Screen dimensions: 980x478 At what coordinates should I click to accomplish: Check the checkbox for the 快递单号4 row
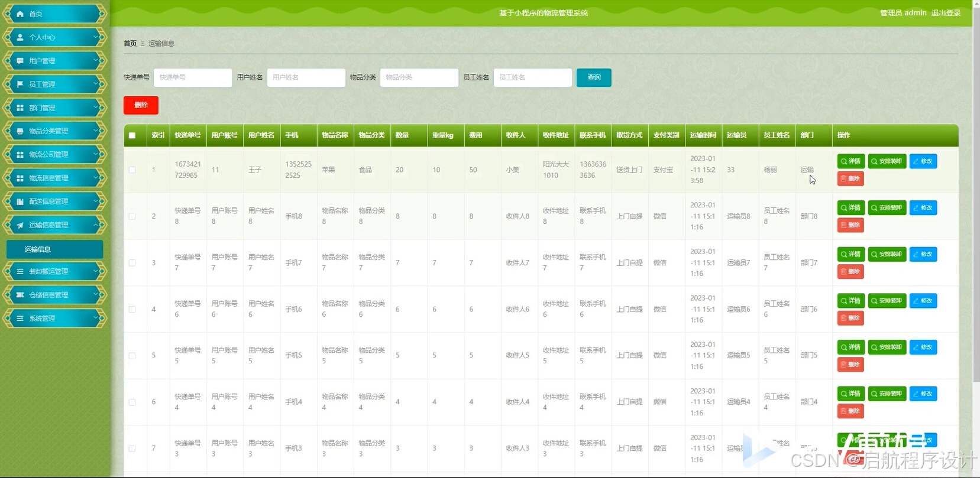(132, 402)
